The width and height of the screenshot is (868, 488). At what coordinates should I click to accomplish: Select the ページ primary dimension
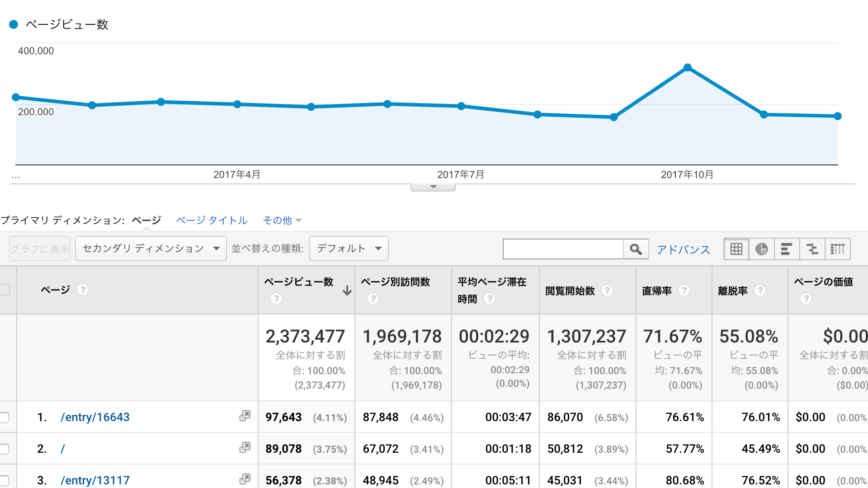[146, 221]
